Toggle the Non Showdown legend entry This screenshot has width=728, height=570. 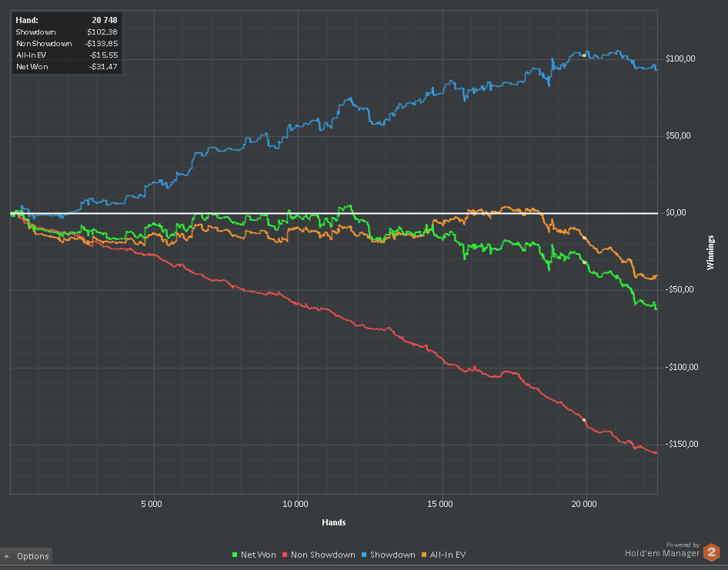tap(319, 555)
